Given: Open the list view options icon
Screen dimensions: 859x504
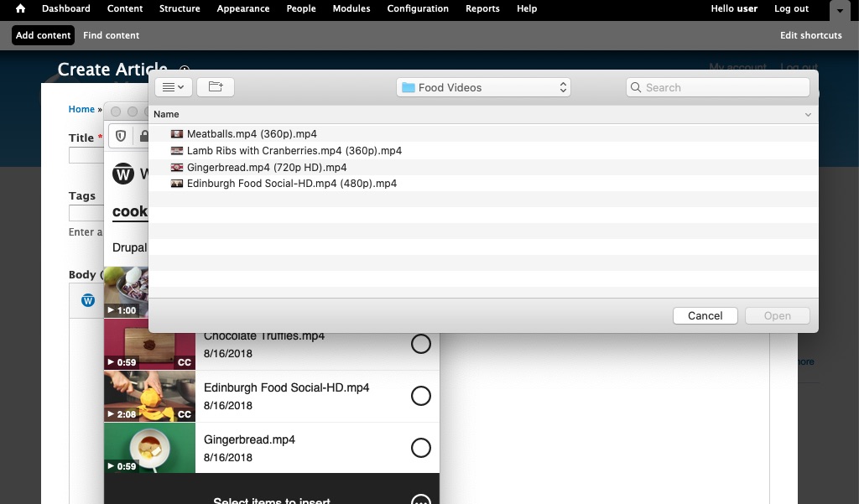Looking at the screenshot, I should point(173,86).
